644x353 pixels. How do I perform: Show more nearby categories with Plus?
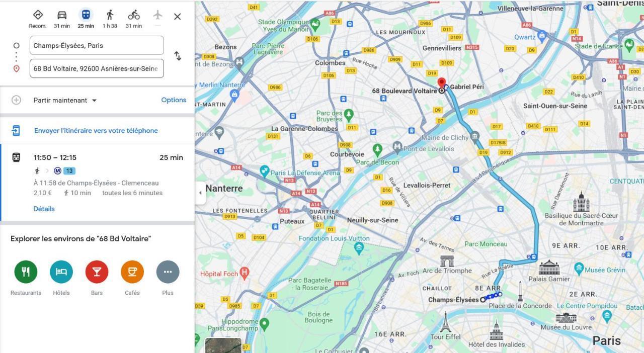click(168, 272)
